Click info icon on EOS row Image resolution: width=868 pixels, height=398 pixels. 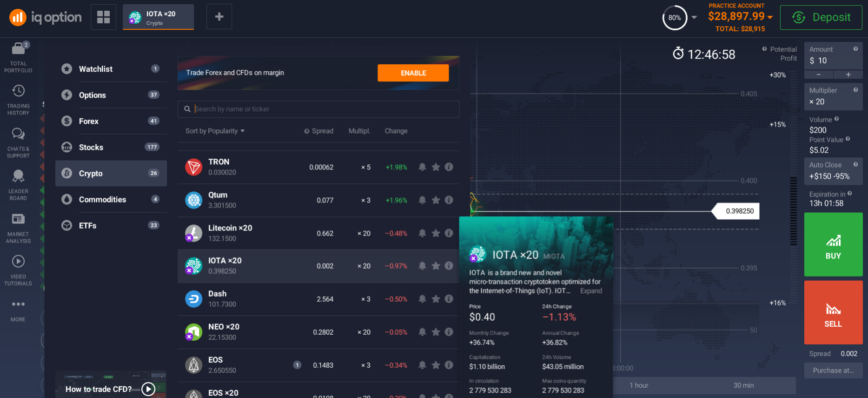tap(449, 364)
